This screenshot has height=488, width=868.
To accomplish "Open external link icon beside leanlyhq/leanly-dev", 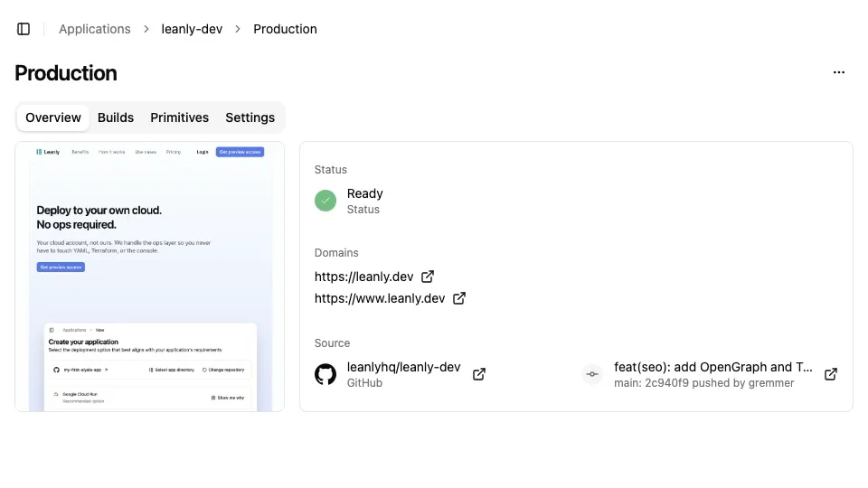I will tap(479, 374).
